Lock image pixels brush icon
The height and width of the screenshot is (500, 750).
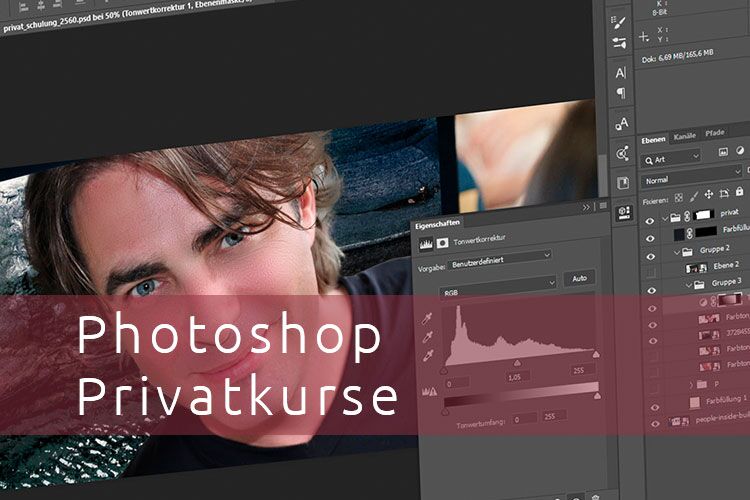click(x=694, y=195)
